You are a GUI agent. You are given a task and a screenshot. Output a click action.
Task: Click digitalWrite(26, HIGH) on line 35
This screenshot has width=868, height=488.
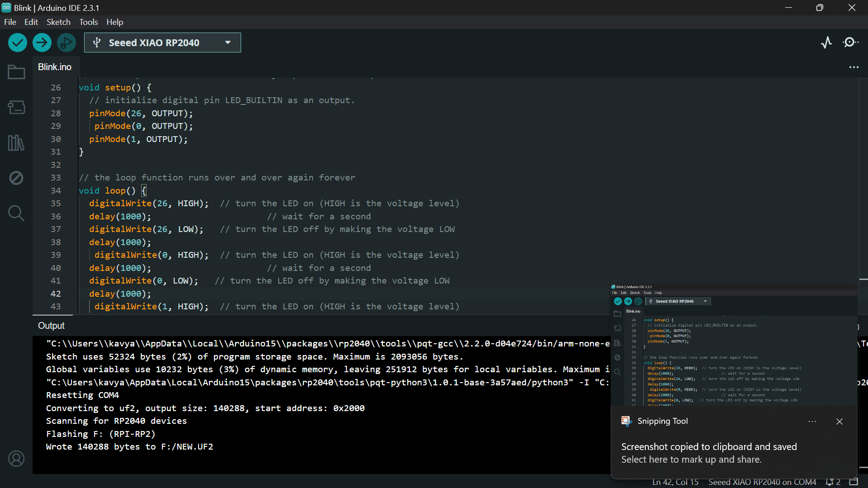coord(149,204)
